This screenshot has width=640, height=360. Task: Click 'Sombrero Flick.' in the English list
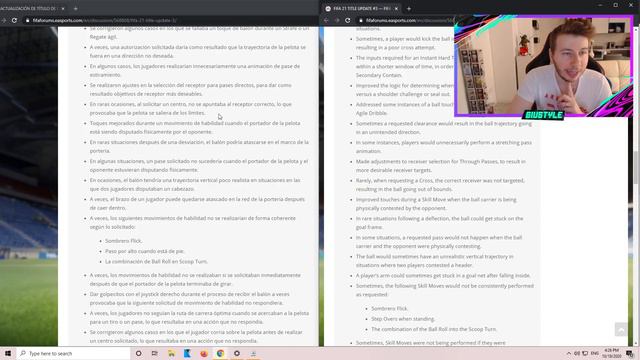[x=389, y=309]
